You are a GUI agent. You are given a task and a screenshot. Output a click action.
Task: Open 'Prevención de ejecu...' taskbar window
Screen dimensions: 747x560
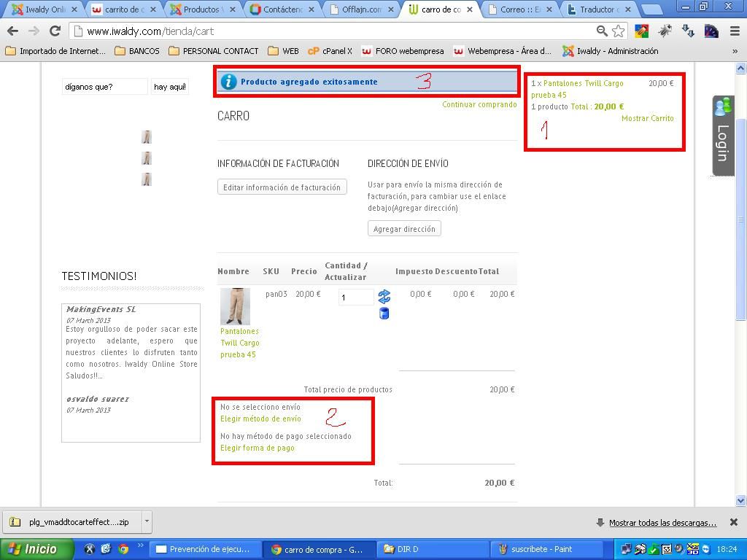(205, 549)
